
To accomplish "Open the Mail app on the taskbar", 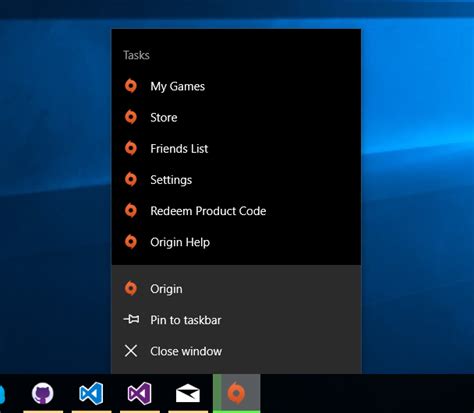I will point(188,393).
